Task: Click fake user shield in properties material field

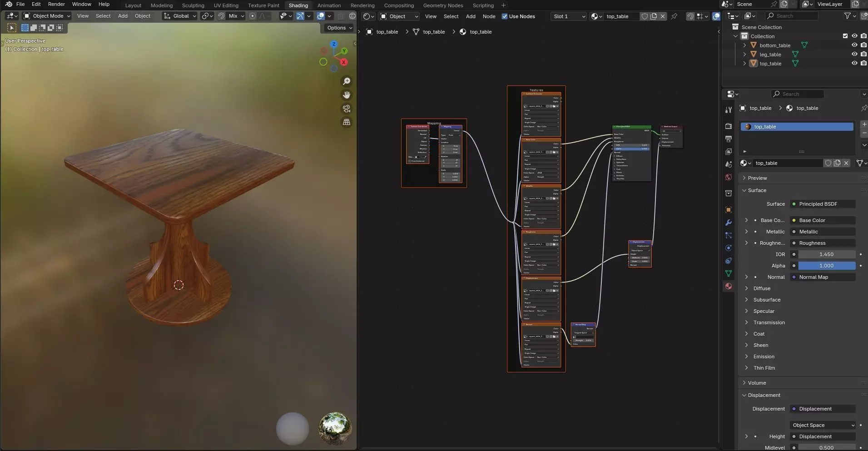Action: [828, 163]
